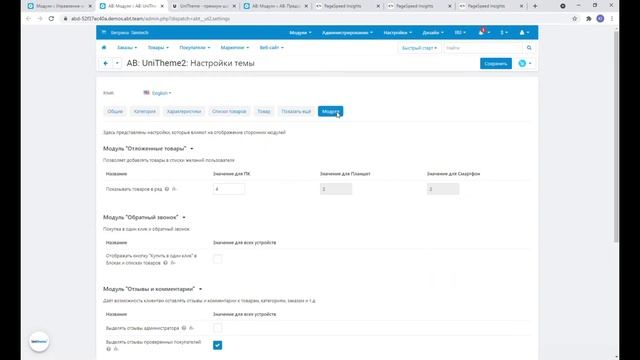
Task: Click the branch icon next to "Выделять отзывы администратора"
Action: 191,328
